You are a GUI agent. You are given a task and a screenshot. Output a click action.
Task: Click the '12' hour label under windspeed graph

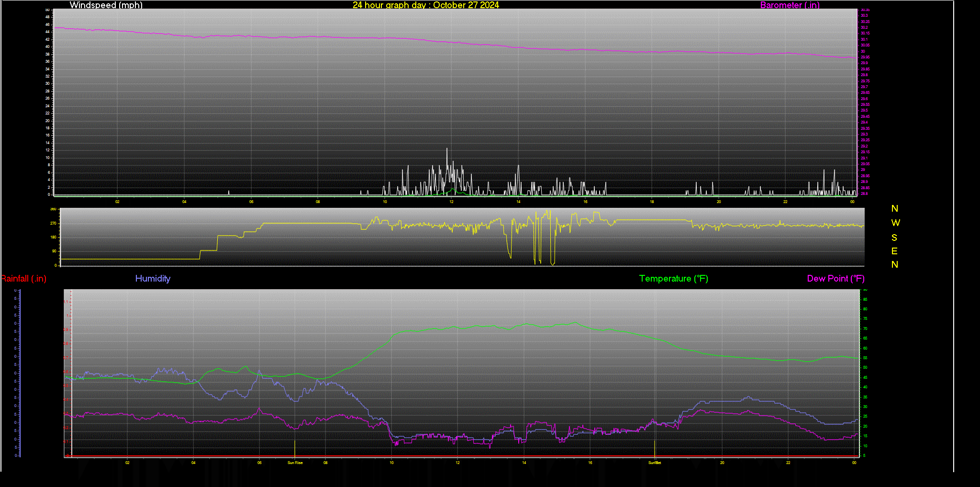(x=451, y=202)
